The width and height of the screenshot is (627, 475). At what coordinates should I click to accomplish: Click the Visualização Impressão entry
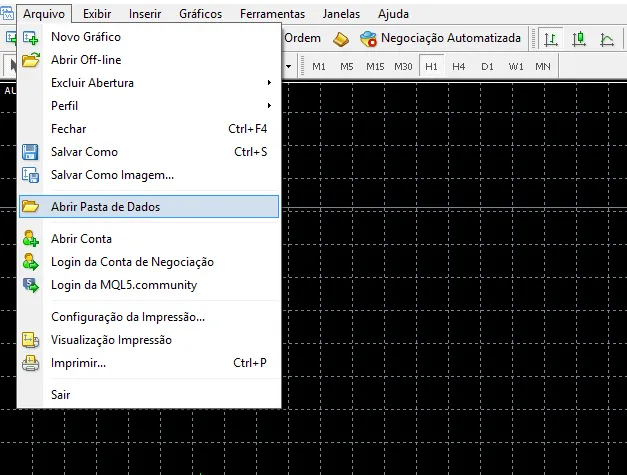click(x=111, y=340)
